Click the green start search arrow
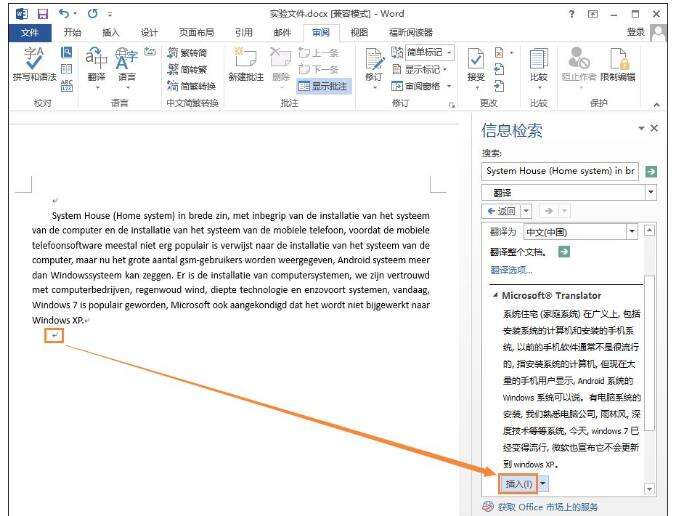Screen dimensions: 682x516 [651, 171]
